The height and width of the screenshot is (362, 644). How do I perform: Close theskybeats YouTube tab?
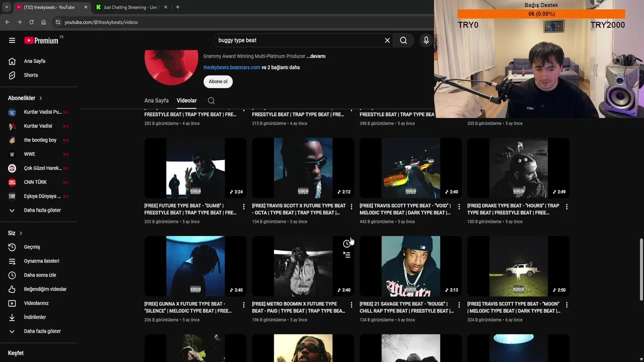(86, 7)
